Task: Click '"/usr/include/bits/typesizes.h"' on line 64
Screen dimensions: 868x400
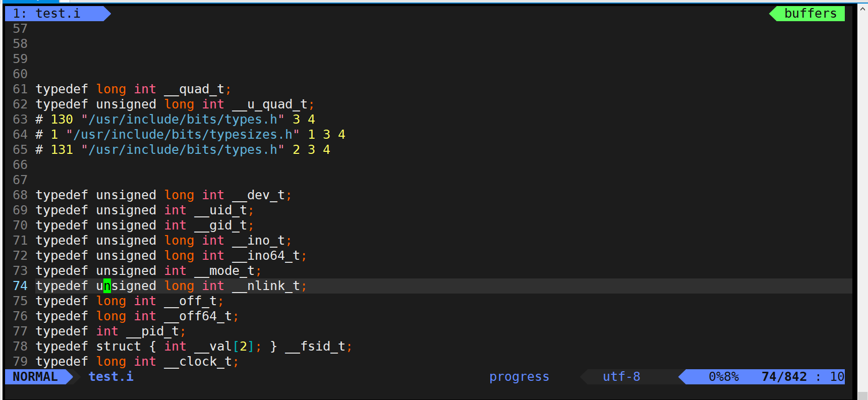Action: [183, 135]
